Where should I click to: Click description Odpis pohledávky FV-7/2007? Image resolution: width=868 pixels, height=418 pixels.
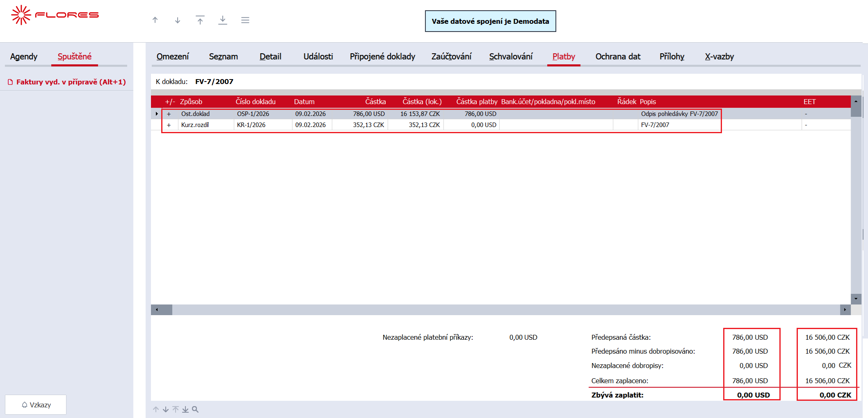pos(679,114)
